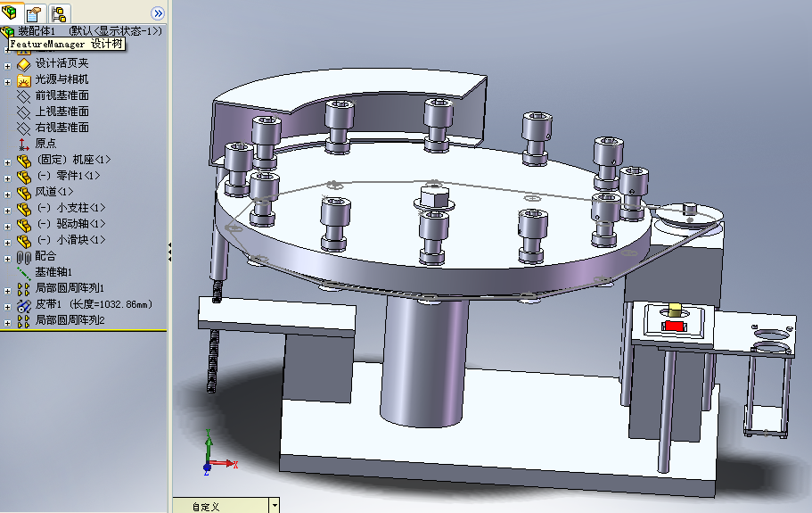The width and height of the screenshot is (812, 513).
Task: Select 右视基准面 in the tree
Action: (x=62, y=128)
